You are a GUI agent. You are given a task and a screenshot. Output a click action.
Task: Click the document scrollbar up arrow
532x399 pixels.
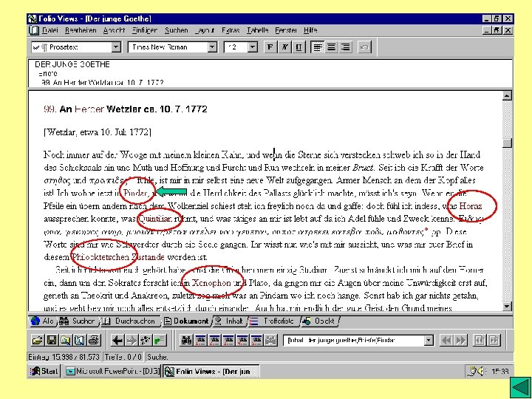point(507,95)
